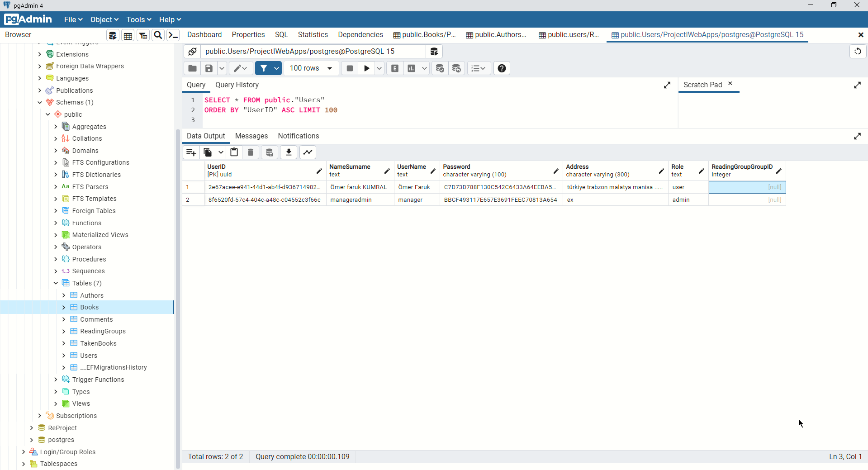
Task: Download results as CSV icon
Action: (x=289, y=152)
